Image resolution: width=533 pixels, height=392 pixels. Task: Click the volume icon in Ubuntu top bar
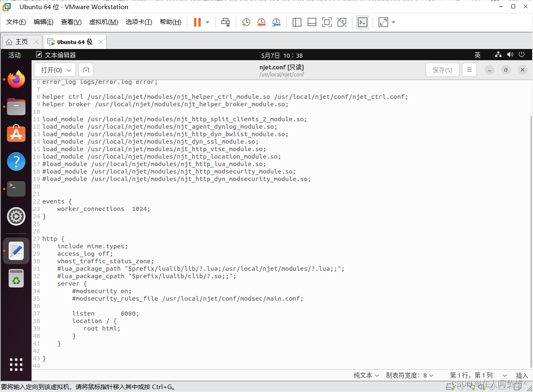pyautogui.click(x=510, y=55)
